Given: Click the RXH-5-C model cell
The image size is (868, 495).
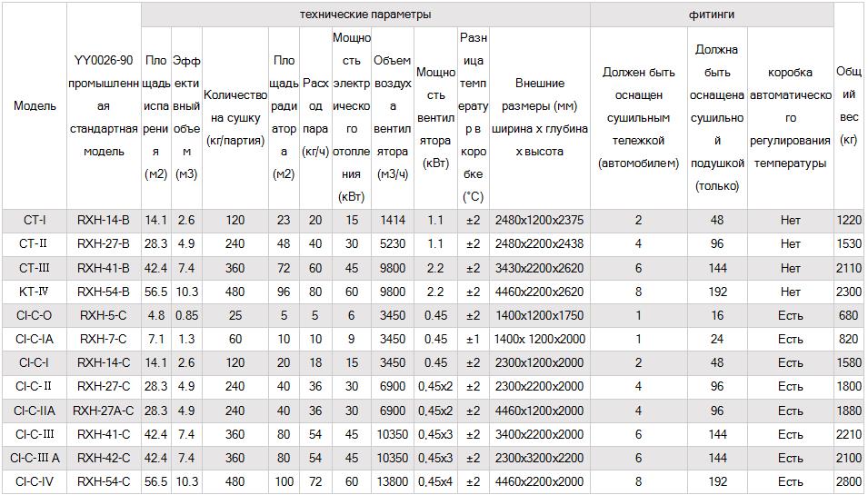Looking at the screenshot, I should pyautogui.click(x=104, y=315).
